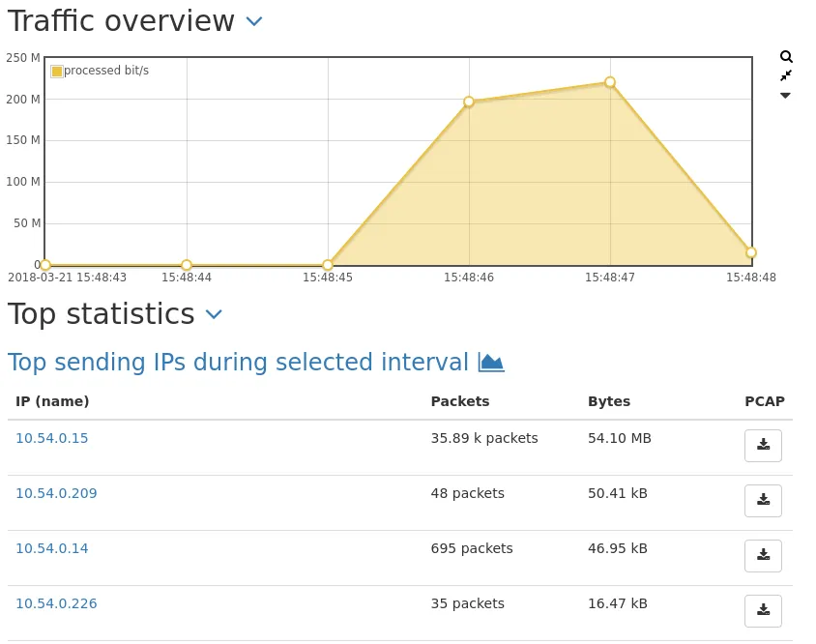816x644 pixels.
Task: Open IP 10.54.0.15 link
Action: tap(52, 438)
